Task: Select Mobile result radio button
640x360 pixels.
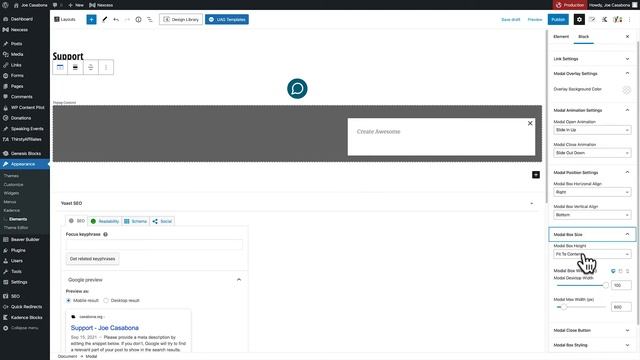Action: (x=69, y=300)
